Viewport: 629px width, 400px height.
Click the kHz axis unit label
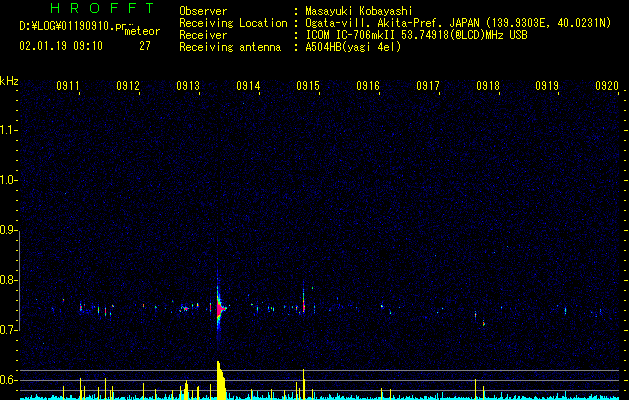click(x=9, y=81)
